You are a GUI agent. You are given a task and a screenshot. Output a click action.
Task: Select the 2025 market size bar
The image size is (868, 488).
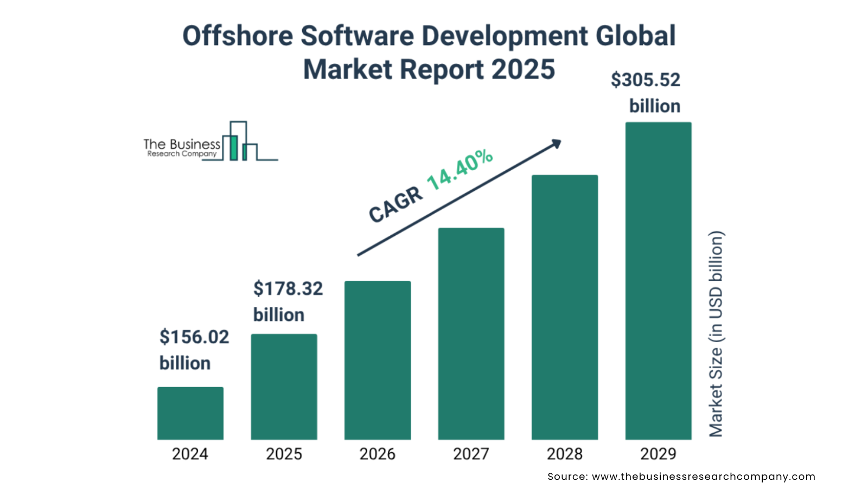click(284, 387)
